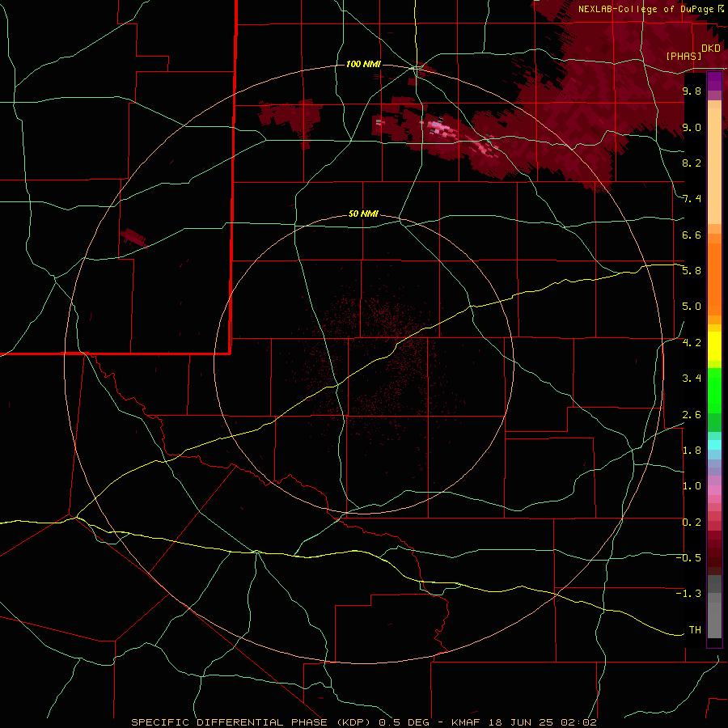Click the small dark red echo near New Mexico
Viewport: 728px width, 728px height.
tap(133, 237)
